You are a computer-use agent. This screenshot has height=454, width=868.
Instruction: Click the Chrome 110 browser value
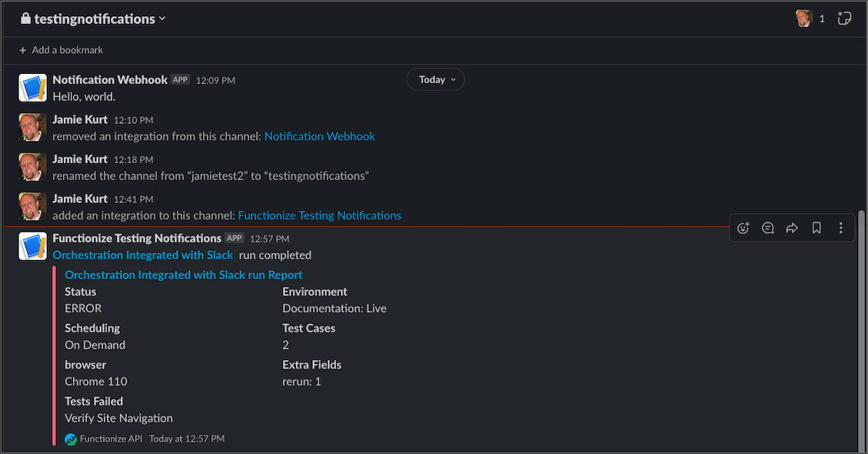point(96,382)
